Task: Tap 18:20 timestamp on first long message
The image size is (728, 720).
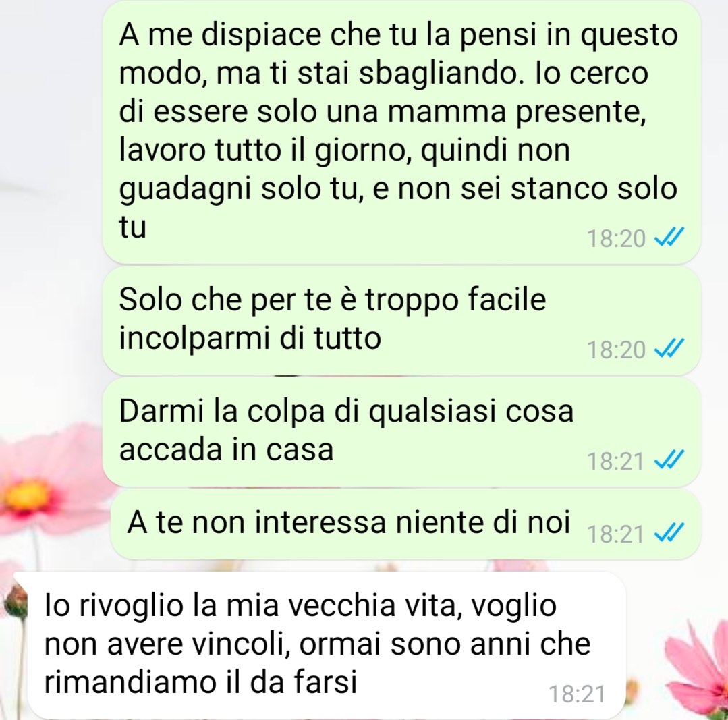Action: click(x=616, y=239)
